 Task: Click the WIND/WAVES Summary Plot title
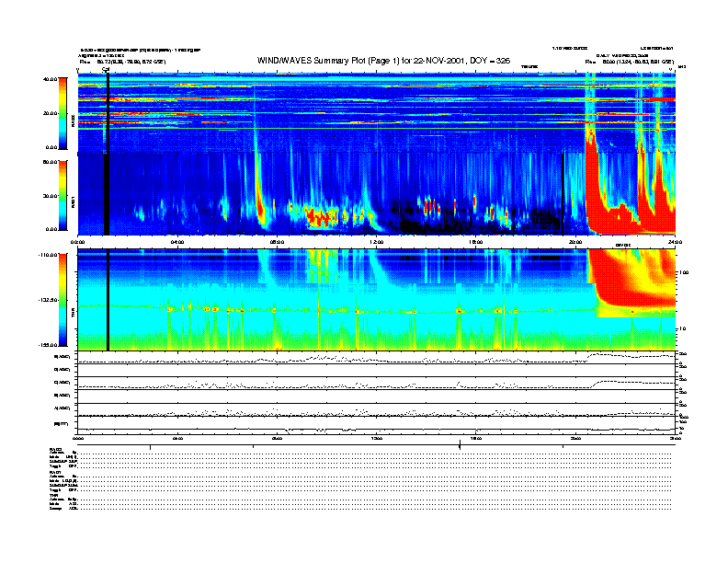pyautogui.click(x=383, y=61)
